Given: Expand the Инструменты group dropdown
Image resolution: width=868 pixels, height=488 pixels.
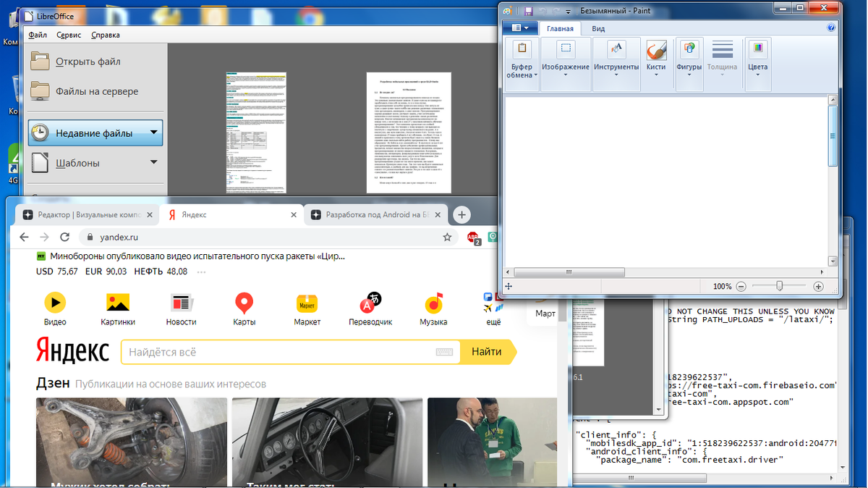Looking at the screenshot, I should click(616, 75).
